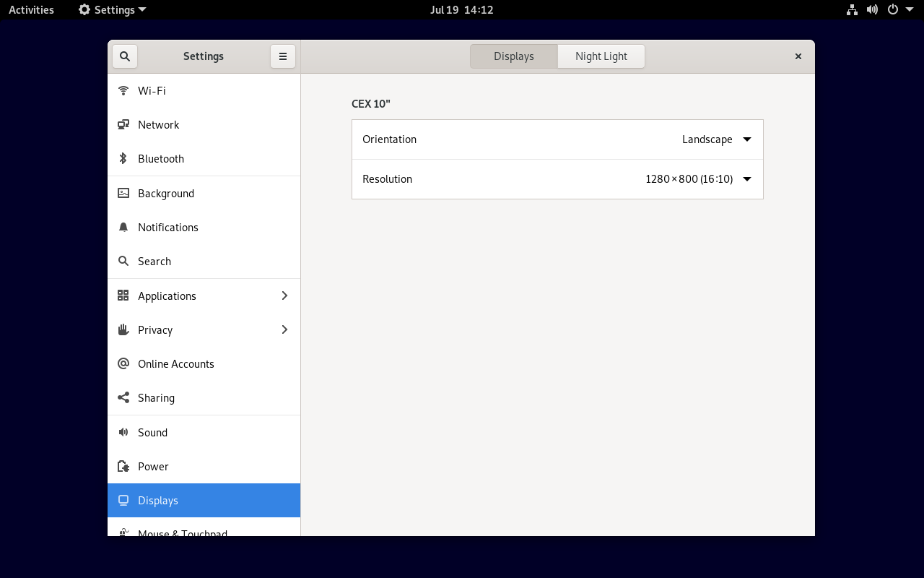Click the Online Accounts at-sign icon
The image size is (924, 578).
point(123,363)
